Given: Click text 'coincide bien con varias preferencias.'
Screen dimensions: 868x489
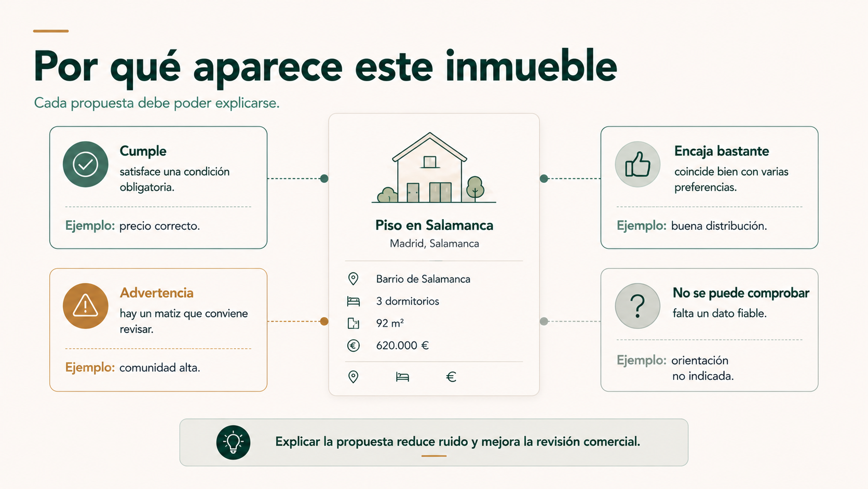Looking at the screenshot, I should point(731,179).
